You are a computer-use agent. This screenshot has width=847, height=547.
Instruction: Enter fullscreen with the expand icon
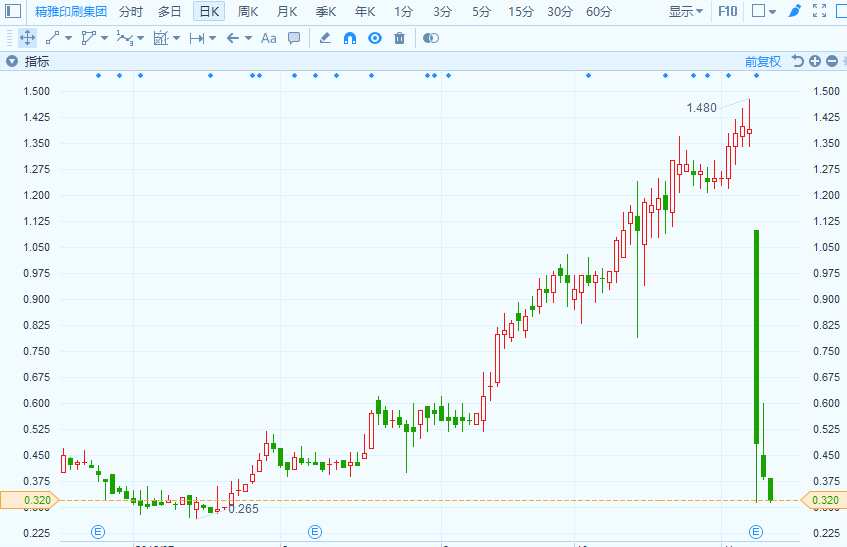tap(819, 11)
